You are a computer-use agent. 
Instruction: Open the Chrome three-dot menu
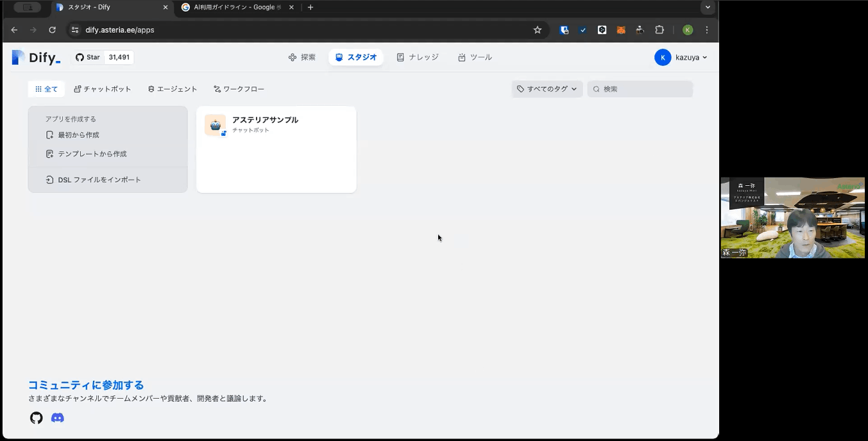707,30
